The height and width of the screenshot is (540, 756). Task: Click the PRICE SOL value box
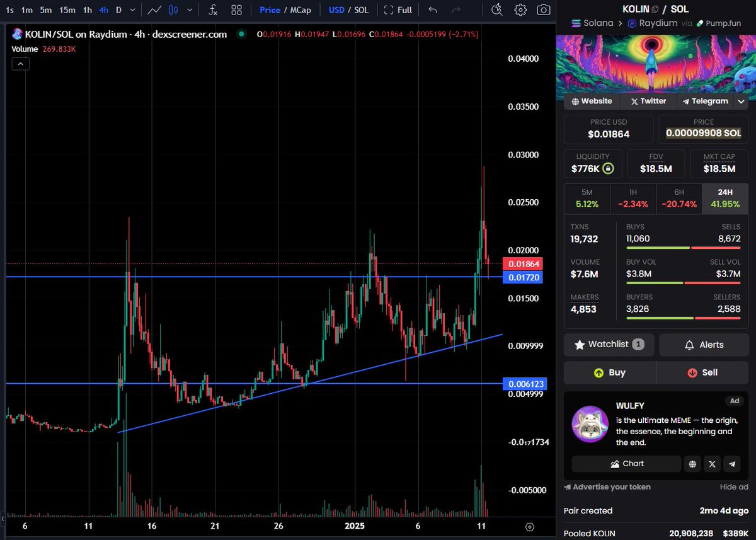click(x=704, y=129)
